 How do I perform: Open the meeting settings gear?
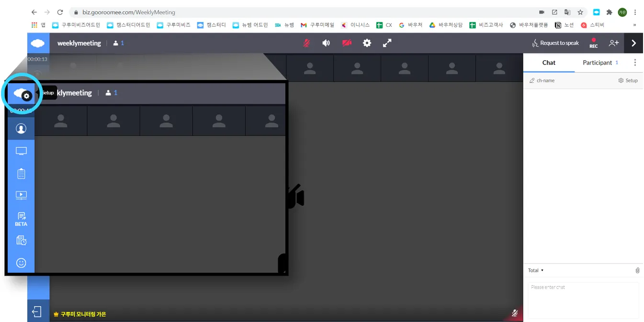pos(367,43)
